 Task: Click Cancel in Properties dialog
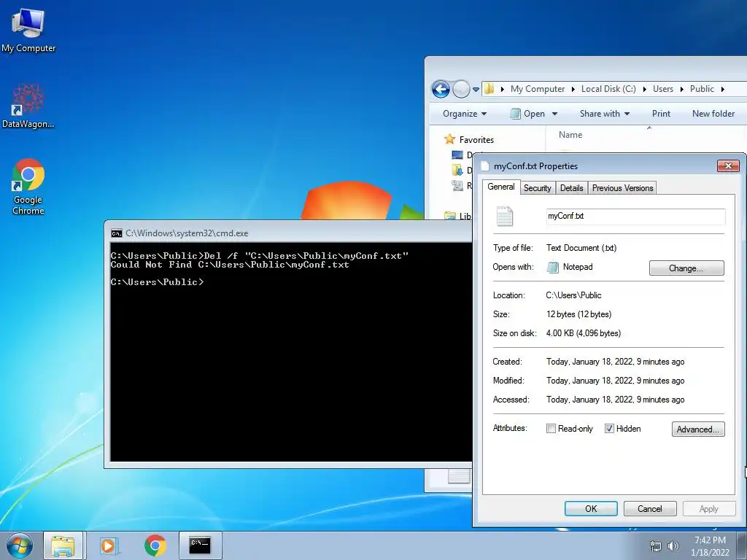click(x=650, y=508)
